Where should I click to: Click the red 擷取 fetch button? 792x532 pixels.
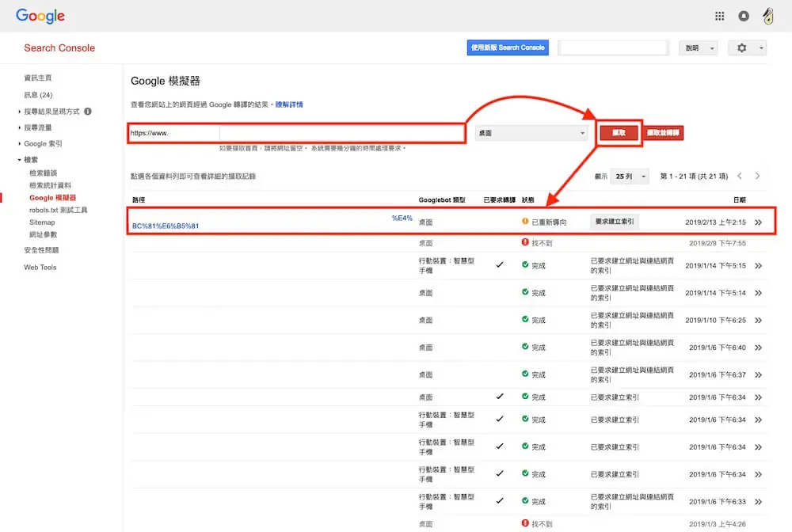tap(619, 133)
